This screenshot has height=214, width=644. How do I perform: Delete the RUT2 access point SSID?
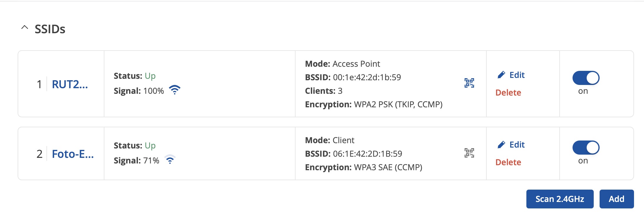508,93
